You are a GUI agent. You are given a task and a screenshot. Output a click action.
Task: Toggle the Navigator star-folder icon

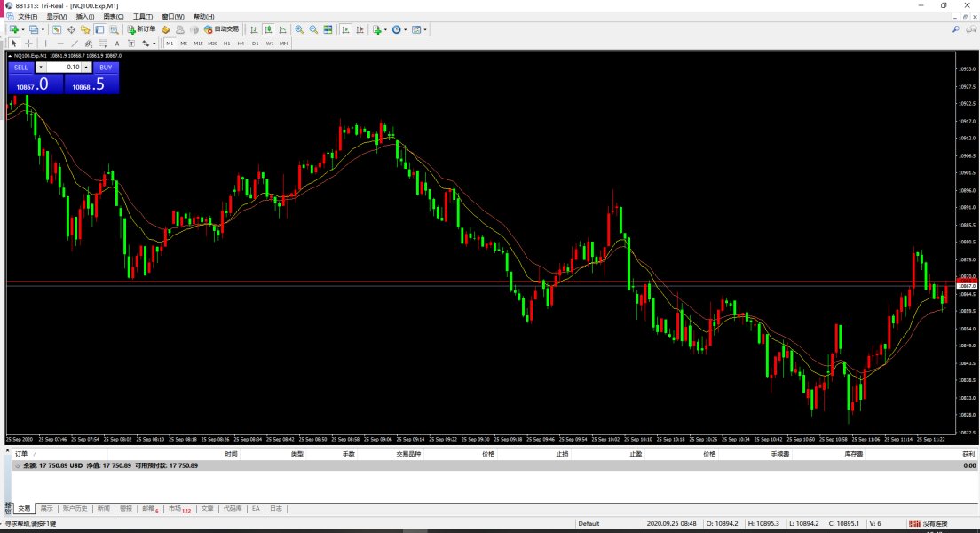pos(85,29)
